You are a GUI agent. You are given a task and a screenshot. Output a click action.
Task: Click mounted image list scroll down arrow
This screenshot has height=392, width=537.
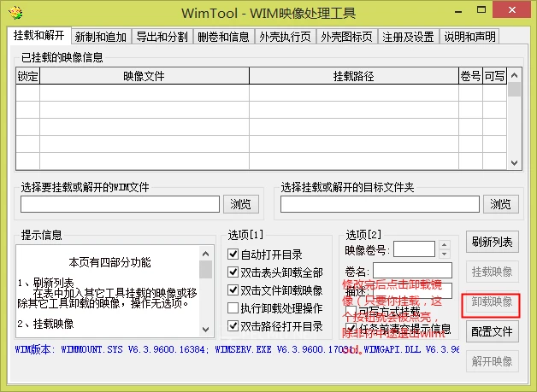(x=515, y=163)
